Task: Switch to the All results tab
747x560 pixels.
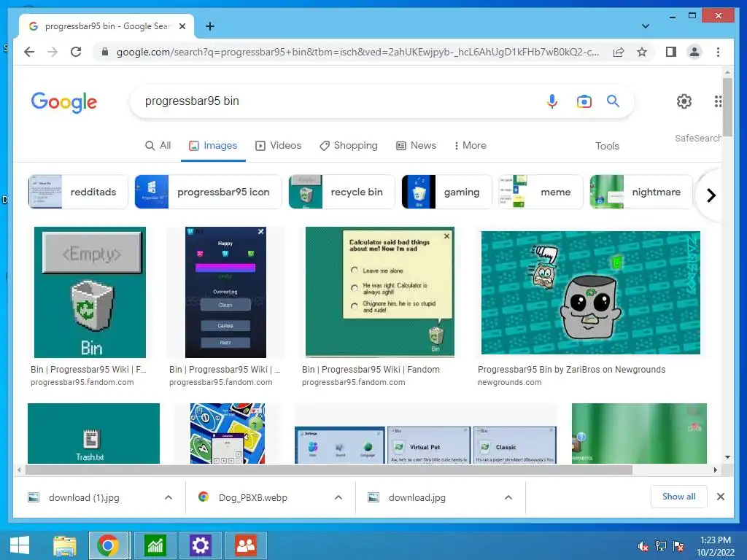Action: click(158, 146)
